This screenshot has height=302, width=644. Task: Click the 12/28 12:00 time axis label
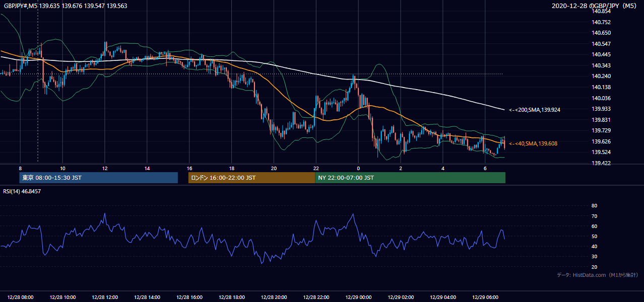click(x=105, y=297)
